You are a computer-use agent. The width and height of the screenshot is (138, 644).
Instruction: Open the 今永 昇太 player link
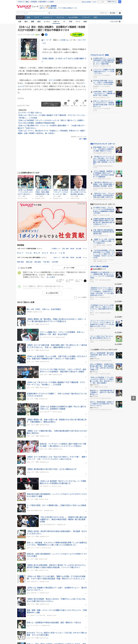point(46,262)
